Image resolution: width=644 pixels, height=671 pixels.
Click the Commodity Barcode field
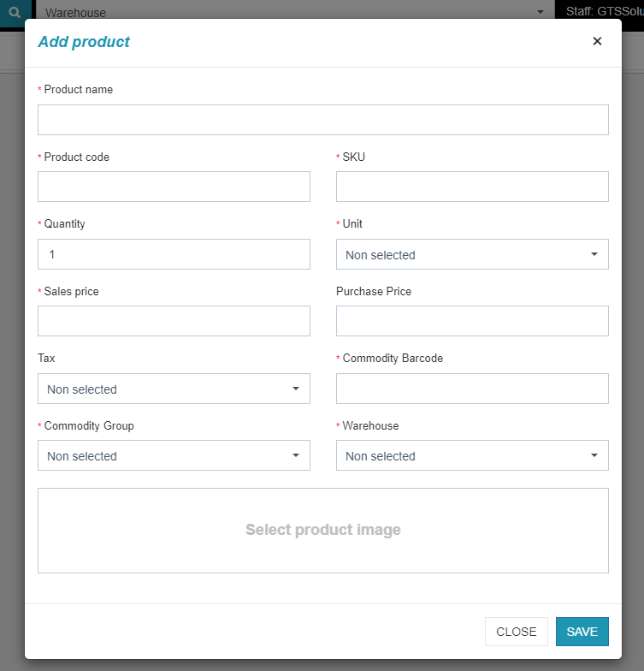click(x=472, y=389)
